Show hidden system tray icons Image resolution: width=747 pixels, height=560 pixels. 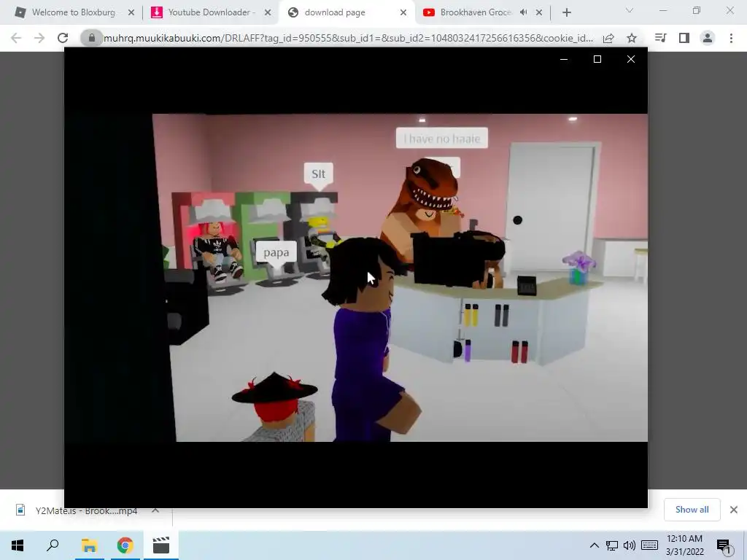pos(594,545)
